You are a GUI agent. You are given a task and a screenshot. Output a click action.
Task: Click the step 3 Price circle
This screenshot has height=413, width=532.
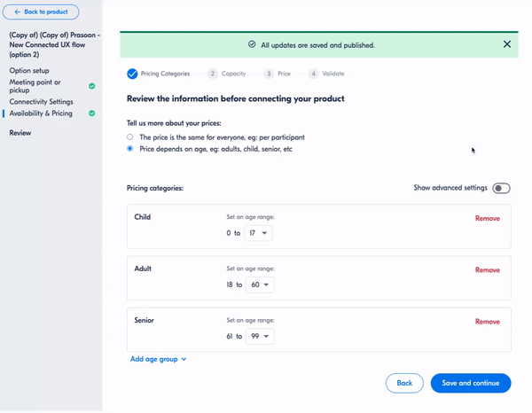[x=269, y=74]
